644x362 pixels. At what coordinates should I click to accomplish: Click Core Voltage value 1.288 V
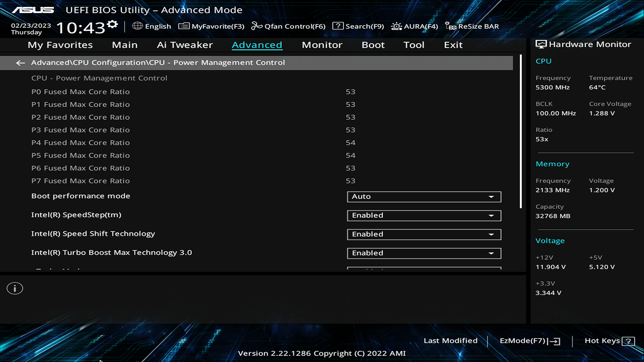pyautogui.click(x=602, y=113)
